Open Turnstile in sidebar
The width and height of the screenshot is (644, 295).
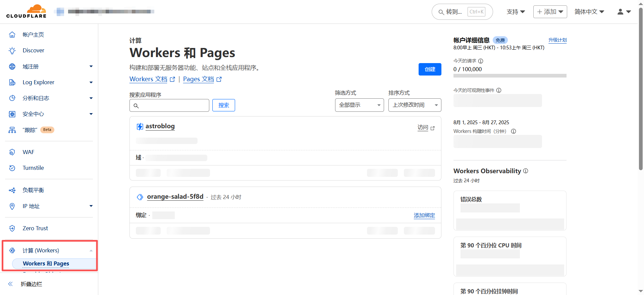tap(33, 168)
